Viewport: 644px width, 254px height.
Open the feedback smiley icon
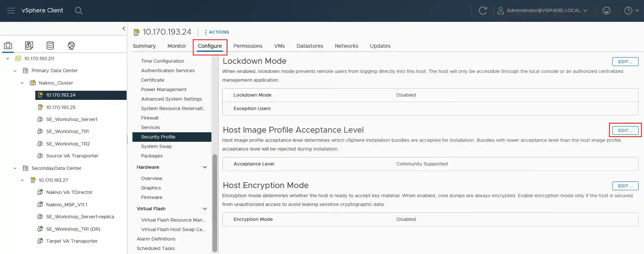tap(606, 11)
